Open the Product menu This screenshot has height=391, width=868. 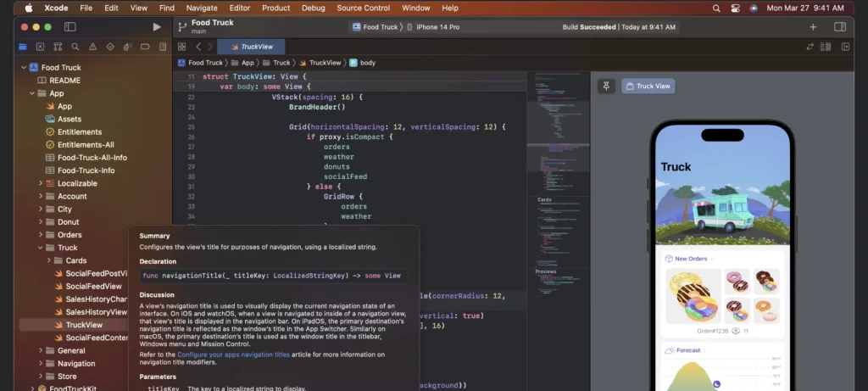[x=276, y=8]
